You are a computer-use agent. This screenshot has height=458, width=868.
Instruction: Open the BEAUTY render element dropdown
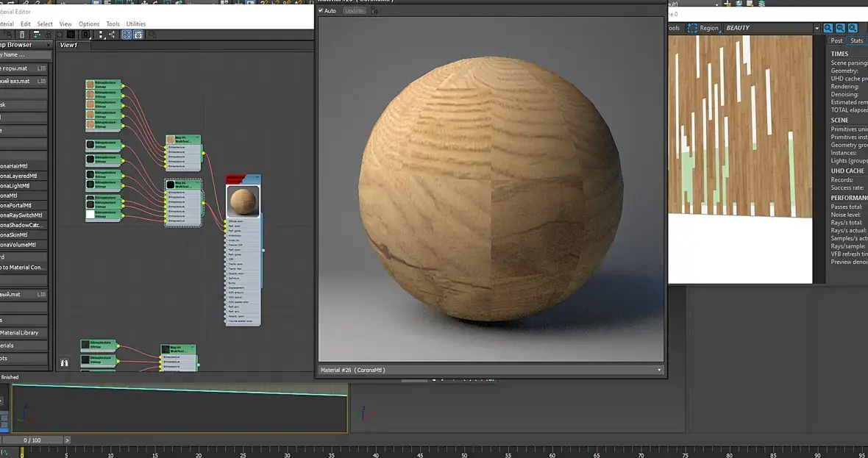[x=817, y=28]
